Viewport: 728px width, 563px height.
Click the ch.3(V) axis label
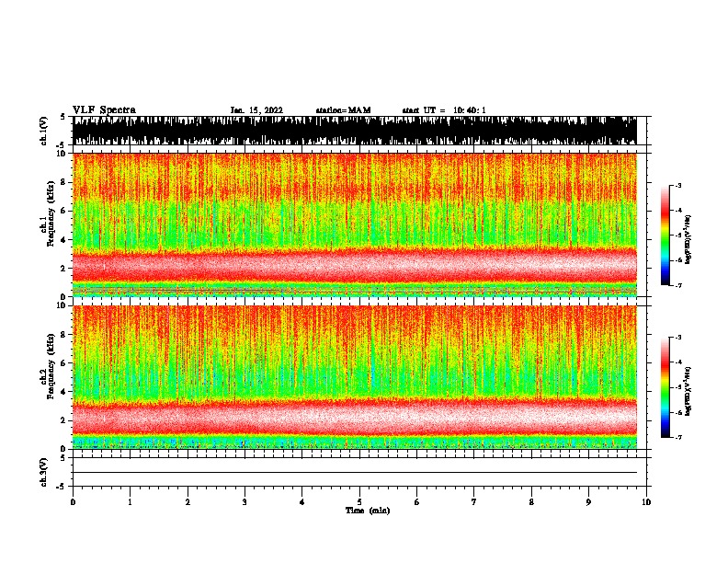click(x=44, y=472)
